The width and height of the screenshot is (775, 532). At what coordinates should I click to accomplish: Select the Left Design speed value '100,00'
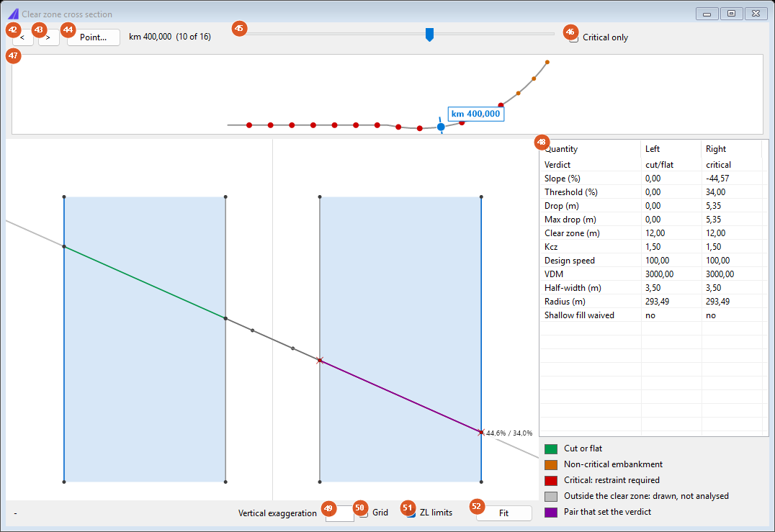[658, 261]
